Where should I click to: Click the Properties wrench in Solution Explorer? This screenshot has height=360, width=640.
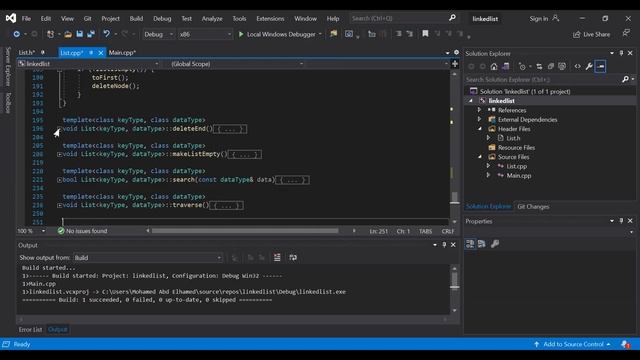pyautogui.click(x=589, y=66)
